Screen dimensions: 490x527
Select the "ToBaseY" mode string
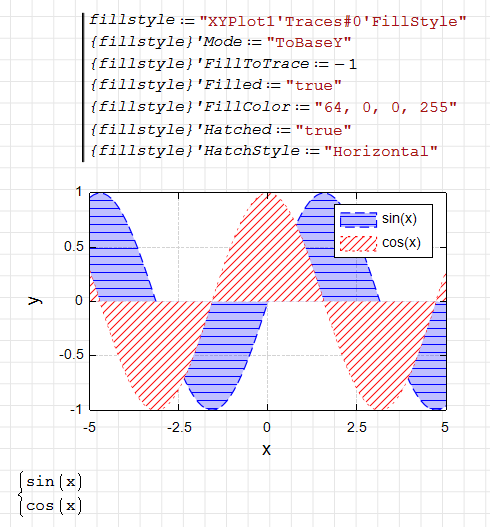coord(309,43)
